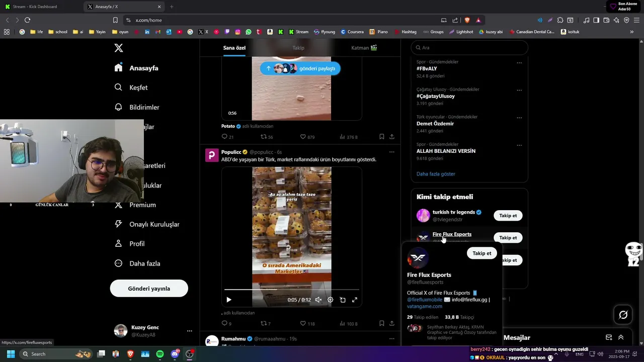Screen dimensions: 644x362
Task: Reply to the Populicc post with 9 replies
Action: pyautogui.click(x=227, y=324)
